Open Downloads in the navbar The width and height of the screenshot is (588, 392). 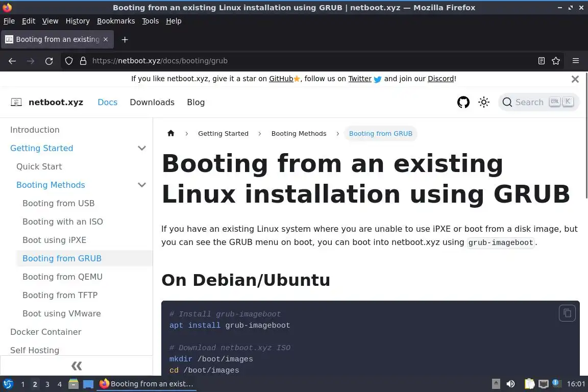152,102
